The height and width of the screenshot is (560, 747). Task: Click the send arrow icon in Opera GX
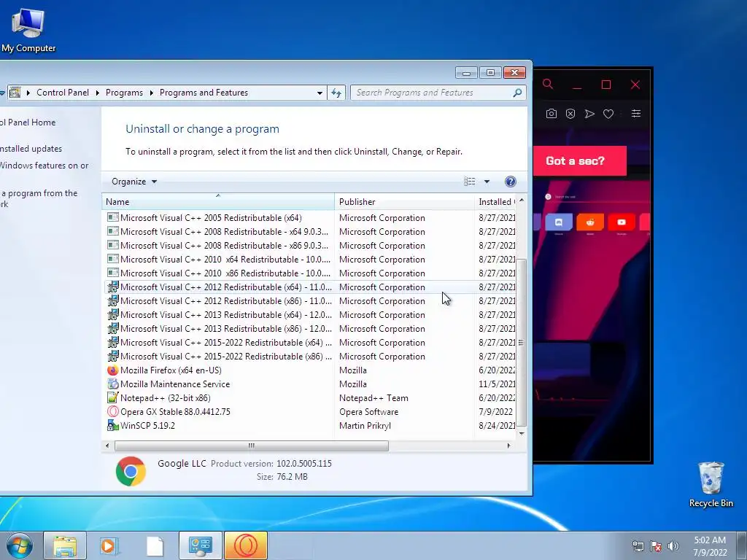click(x=589, y=114)
